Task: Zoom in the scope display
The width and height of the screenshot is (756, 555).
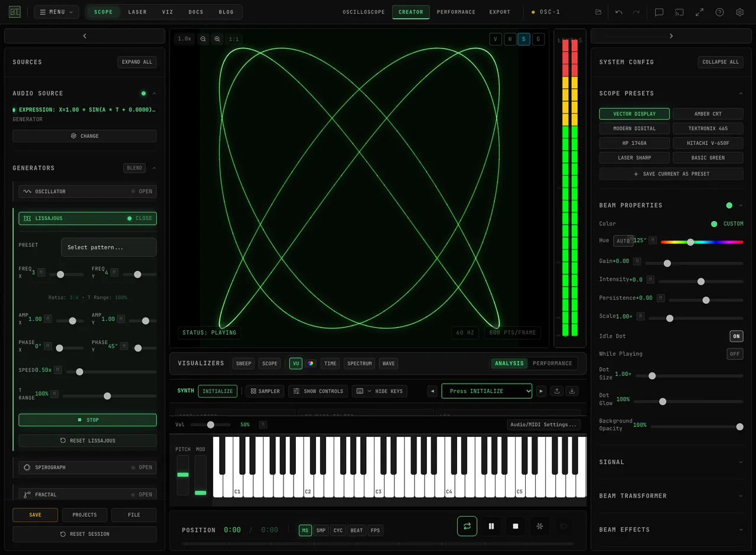Action: pyautogui.click(x=217, y=39)
